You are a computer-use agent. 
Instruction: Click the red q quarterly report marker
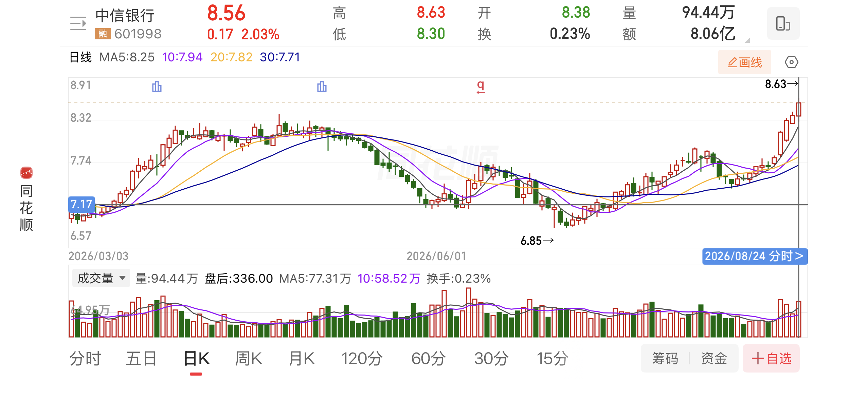point(481,87)
